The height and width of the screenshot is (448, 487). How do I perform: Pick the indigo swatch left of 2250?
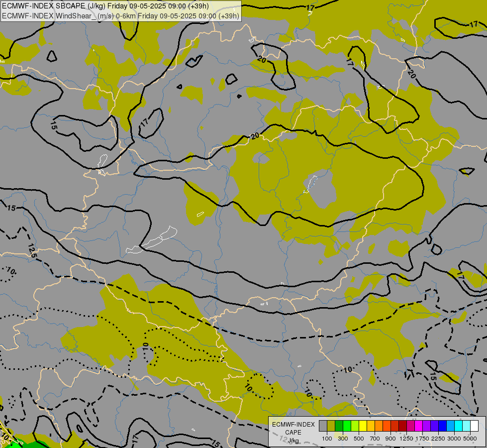click(434, 426)
